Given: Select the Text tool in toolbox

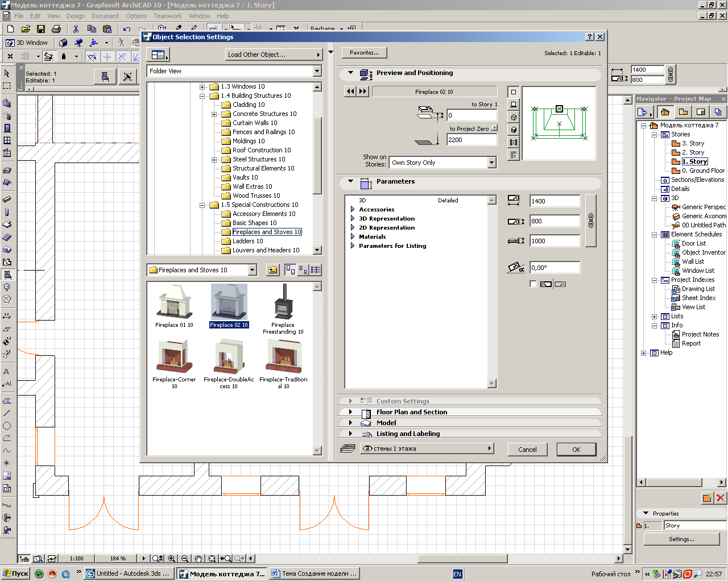Looking at the screenshot, I should click(7, 371).
